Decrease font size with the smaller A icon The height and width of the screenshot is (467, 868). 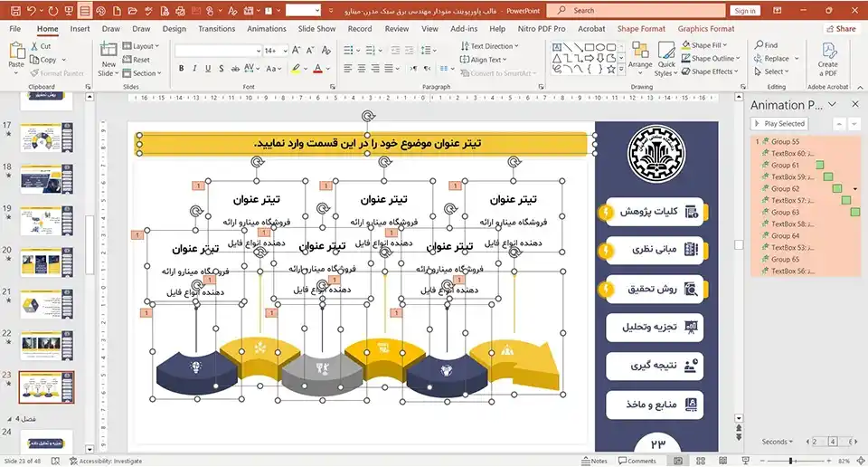[x=310, y=51]
